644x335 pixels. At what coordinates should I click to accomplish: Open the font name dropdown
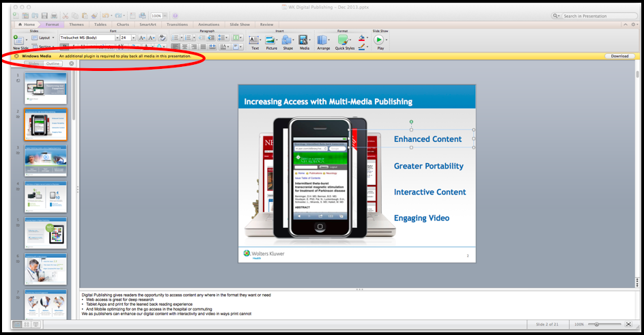[117, 38]
